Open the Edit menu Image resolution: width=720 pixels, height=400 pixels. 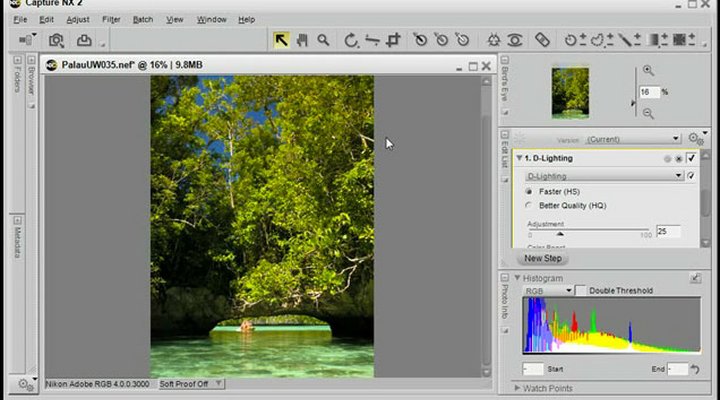(x=46, y=20)
